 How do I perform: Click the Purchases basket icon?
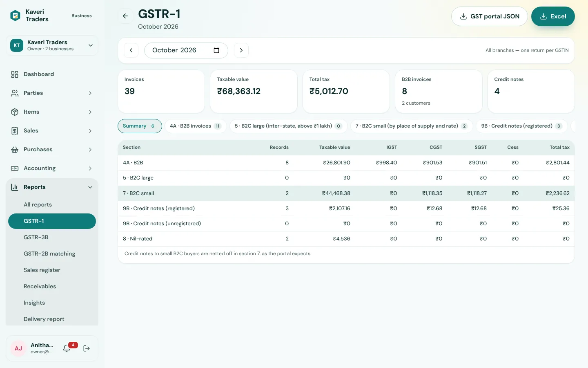point(15,150)
